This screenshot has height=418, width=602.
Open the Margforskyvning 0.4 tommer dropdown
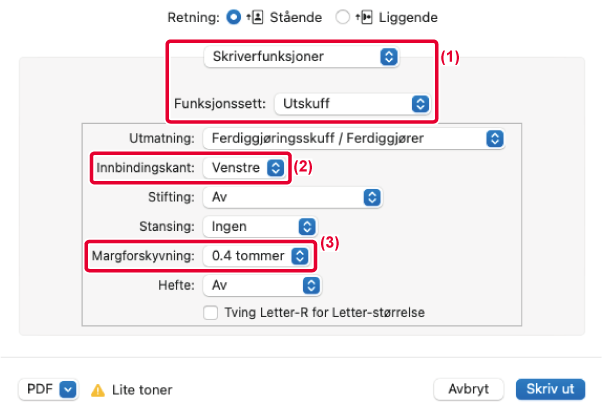256,256
